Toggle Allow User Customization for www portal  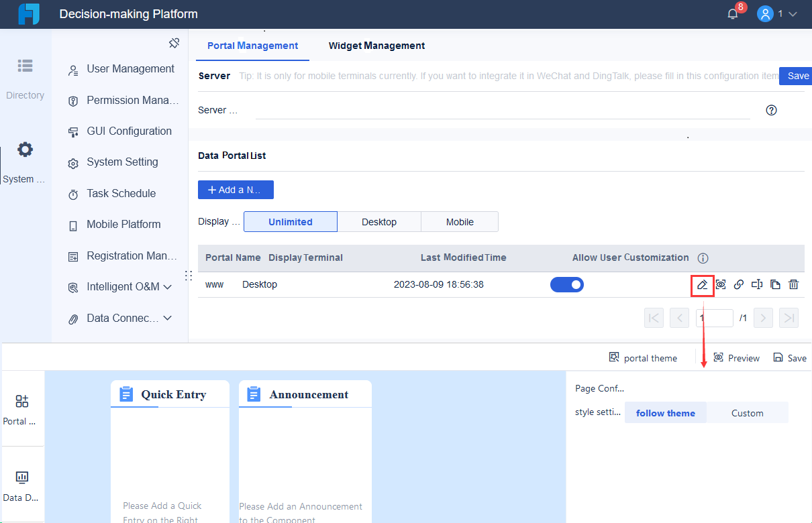point(566,284)
